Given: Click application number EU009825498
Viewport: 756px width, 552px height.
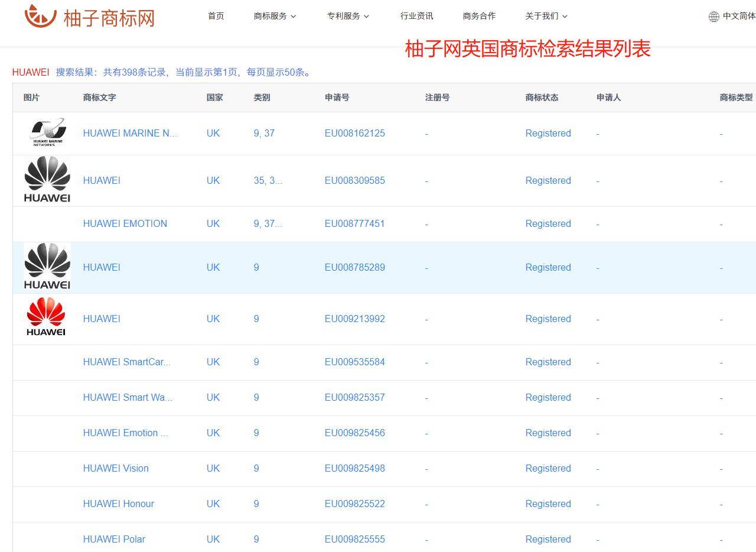Looking at the screenshot, I should (x=355, y=468).
